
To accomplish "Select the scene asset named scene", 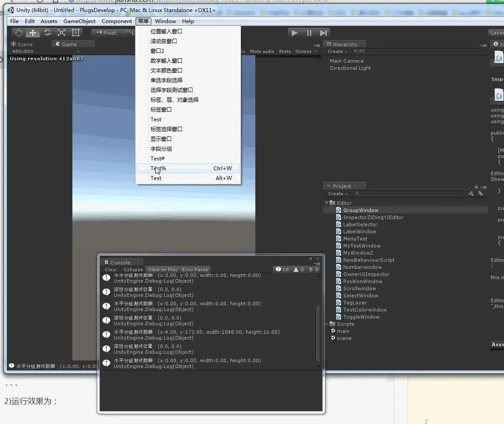I will [344, 338].
